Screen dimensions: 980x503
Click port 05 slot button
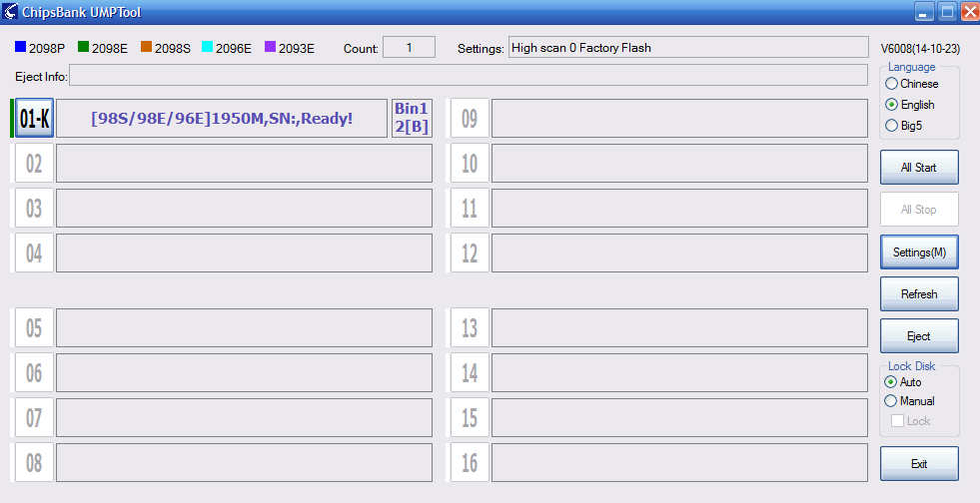click(x=34, y=327)
